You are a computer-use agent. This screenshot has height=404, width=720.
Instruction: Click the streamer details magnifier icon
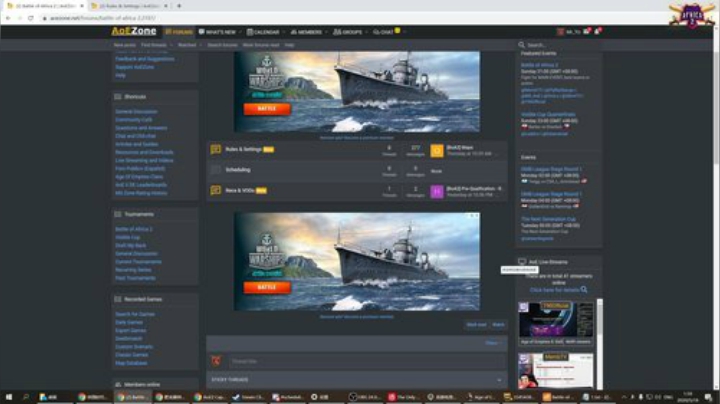pos(584,290)
